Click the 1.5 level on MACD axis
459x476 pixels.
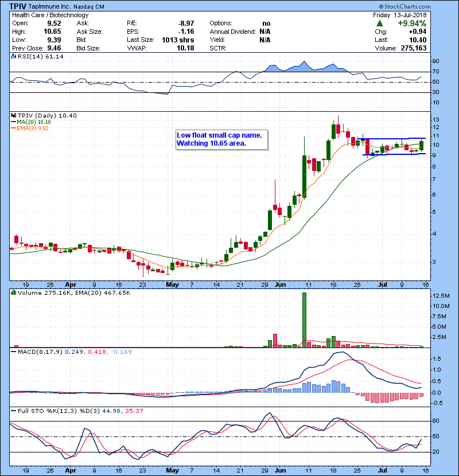click(437, 359)
